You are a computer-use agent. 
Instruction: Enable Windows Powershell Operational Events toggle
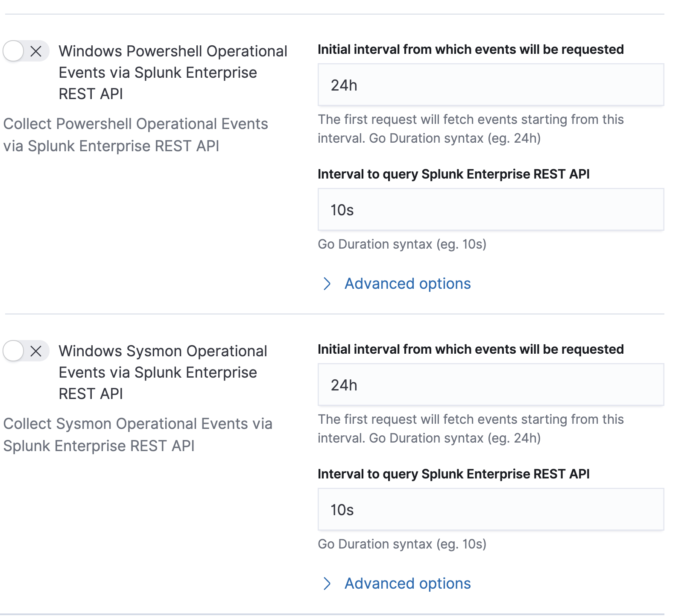(x=26, y=52)
